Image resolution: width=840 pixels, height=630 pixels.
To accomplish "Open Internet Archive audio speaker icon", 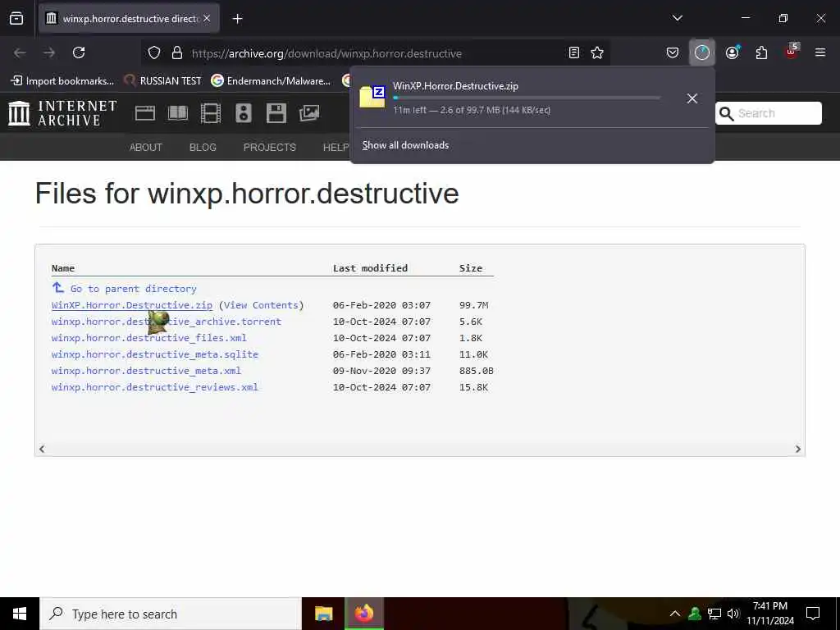I will point(243,113).
